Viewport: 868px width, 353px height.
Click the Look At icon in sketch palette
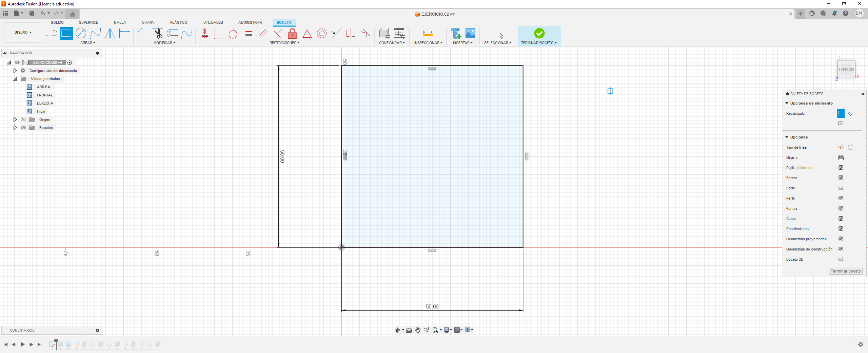[x=841, y=157]
